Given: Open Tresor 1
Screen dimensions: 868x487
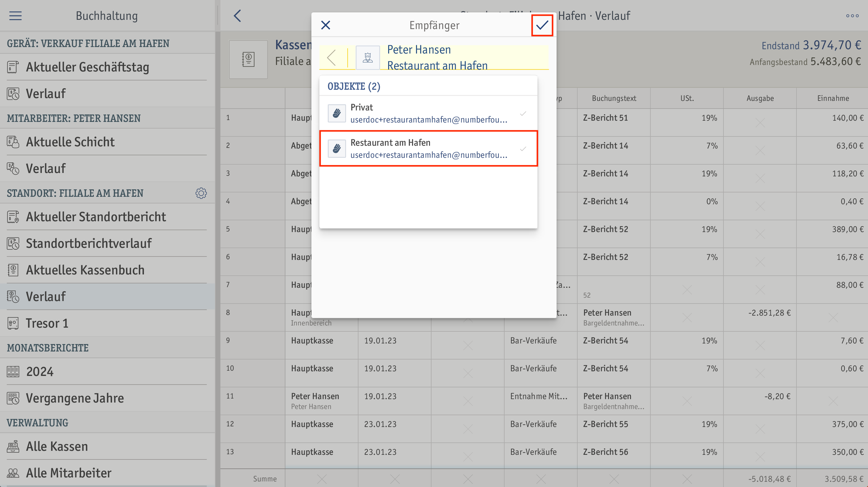Looking at the screenshot, I should (x=107, y=323).
